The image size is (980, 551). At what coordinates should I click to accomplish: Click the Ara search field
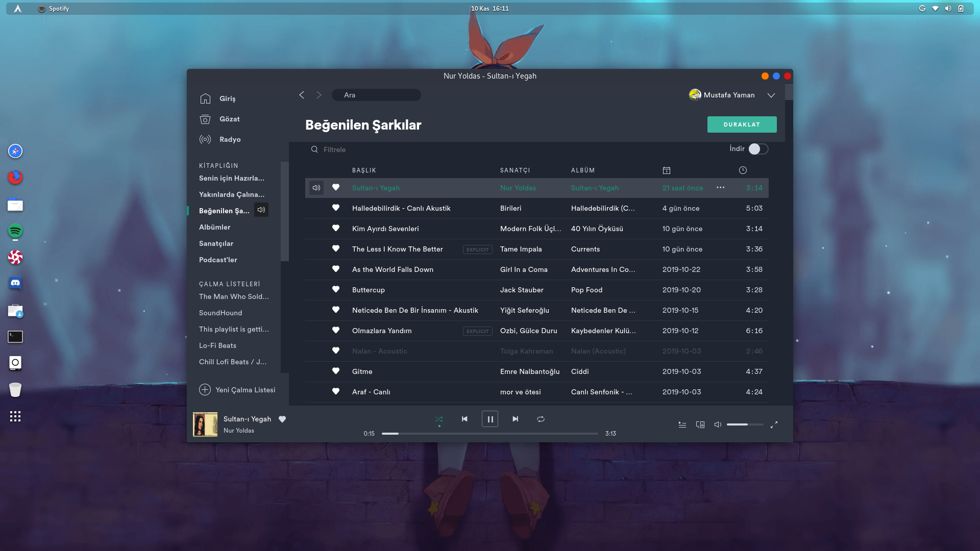tap(376, 95)
